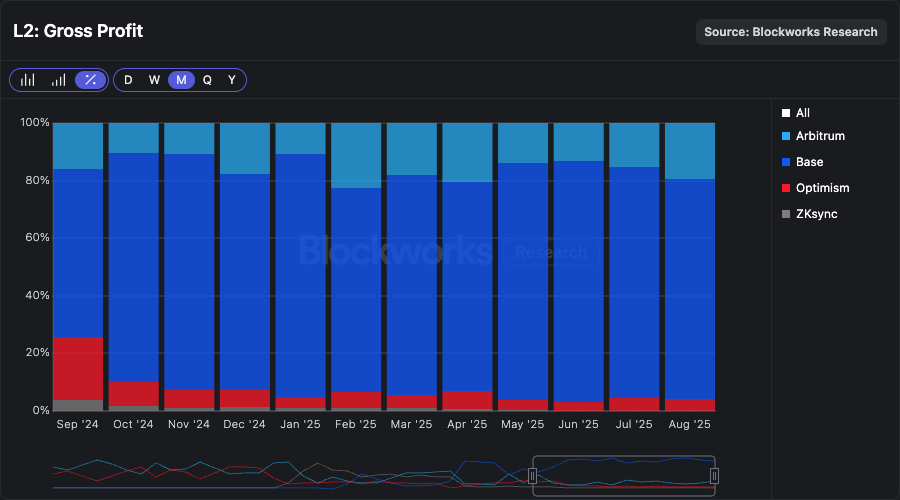The height and width of the screenshot is (500, 900).
Task: Click left handle of range selector
Action: [x=533, y=475]
